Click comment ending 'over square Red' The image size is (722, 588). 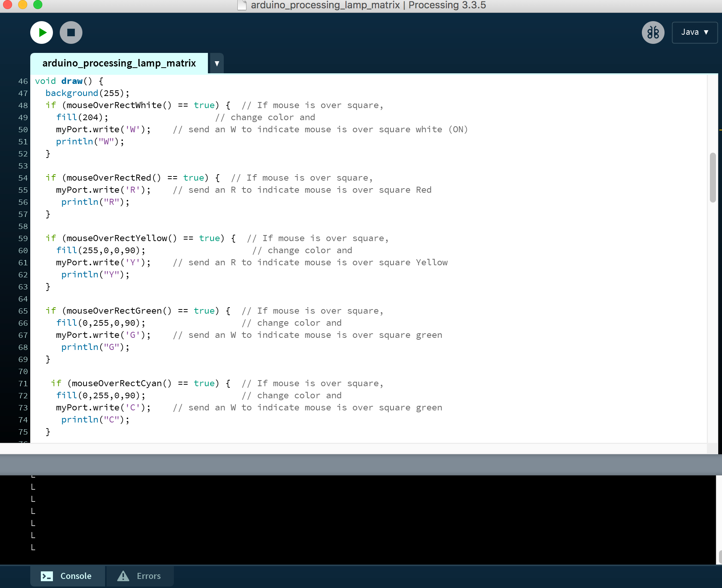[302, 190]
